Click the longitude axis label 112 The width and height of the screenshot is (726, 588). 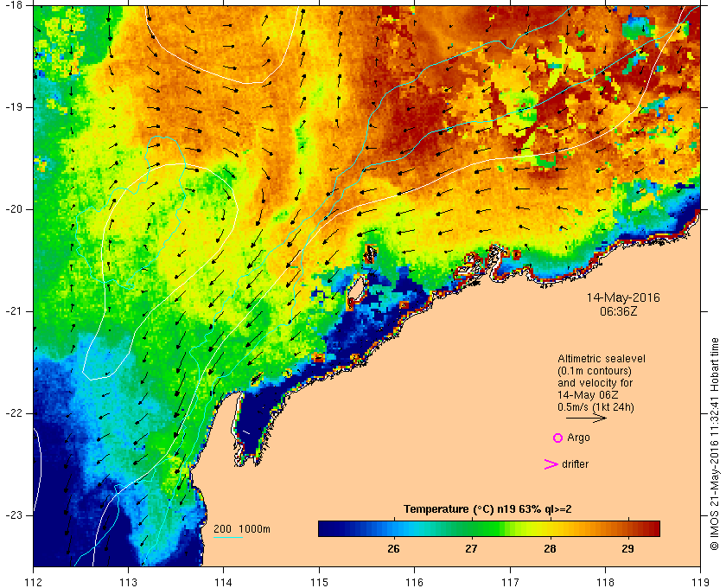34,582
